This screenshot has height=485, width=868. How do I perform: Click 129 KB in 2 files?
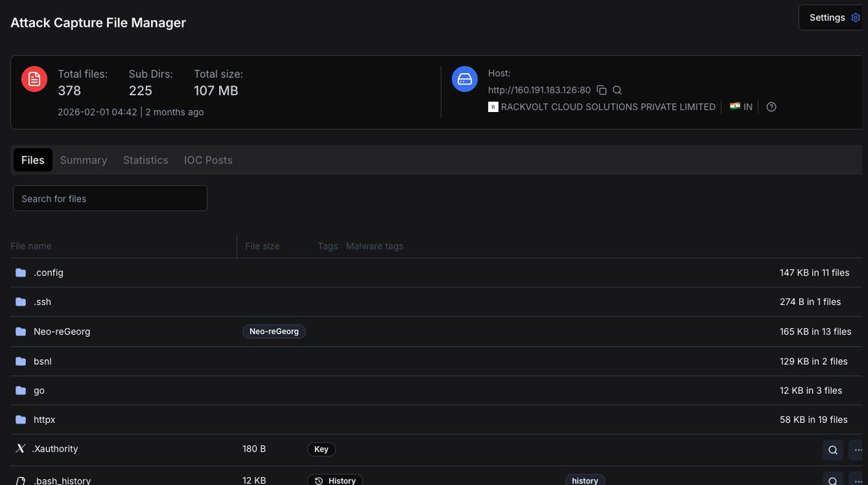click(814, 361)
